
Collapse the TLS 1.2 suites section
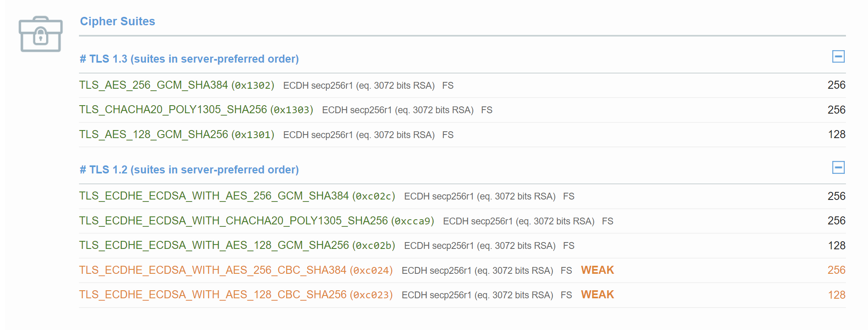[838, 167]
